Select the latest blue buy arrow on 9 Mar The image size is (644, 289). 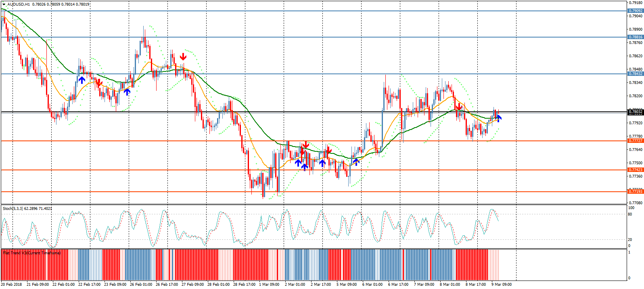click(499, 118)
